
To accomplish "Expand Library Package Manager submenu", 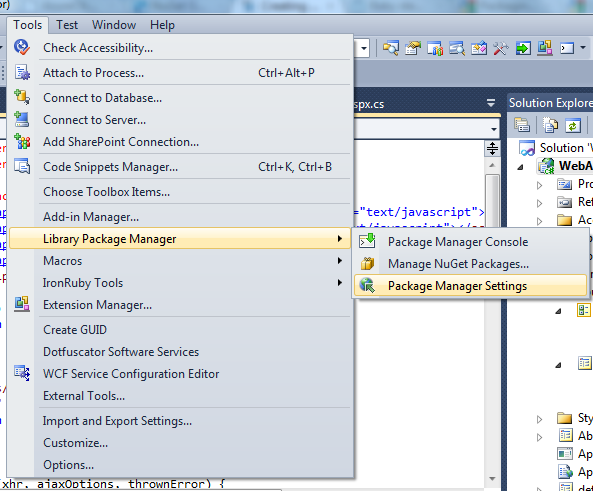I will point(180,239).
